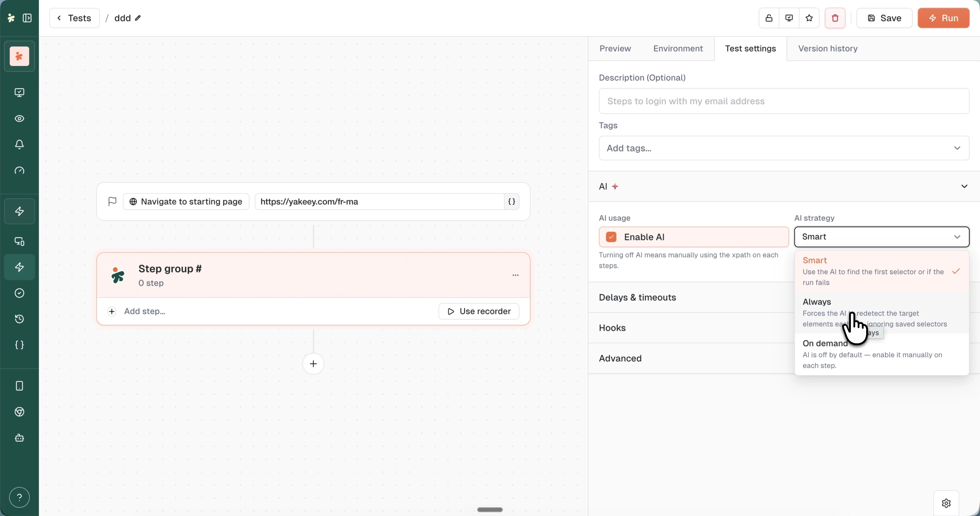980x516 pixels.
Task: Open the bell alerts icon in sidebar
Action: [19, 144]
